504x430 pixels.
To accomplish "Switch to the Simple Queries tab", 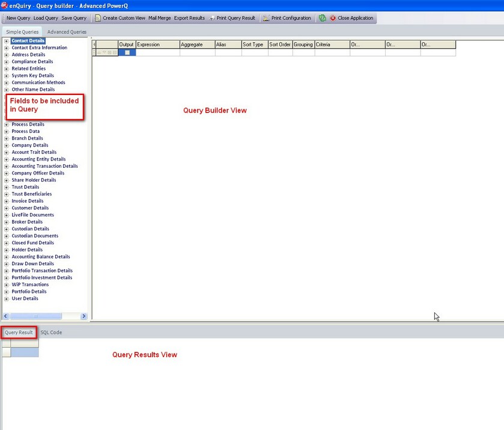I will pos(22,31).
